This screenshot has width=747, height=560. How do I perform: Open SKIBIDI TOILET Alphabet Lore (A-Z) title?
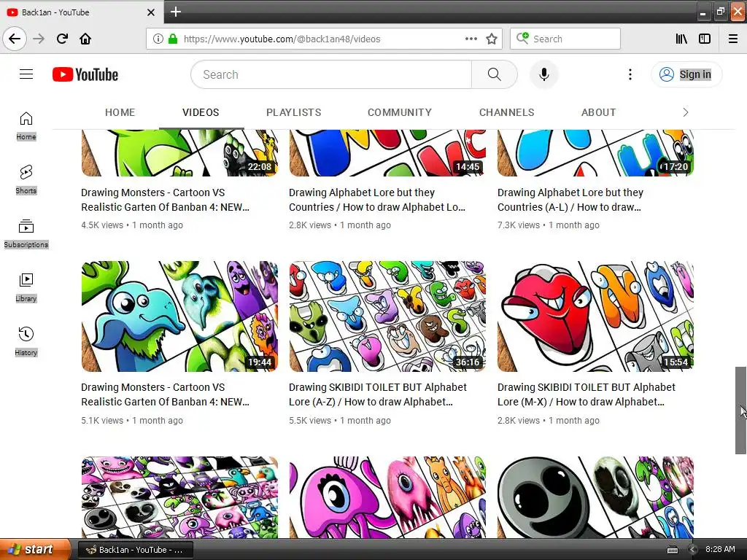click(378, 394)
